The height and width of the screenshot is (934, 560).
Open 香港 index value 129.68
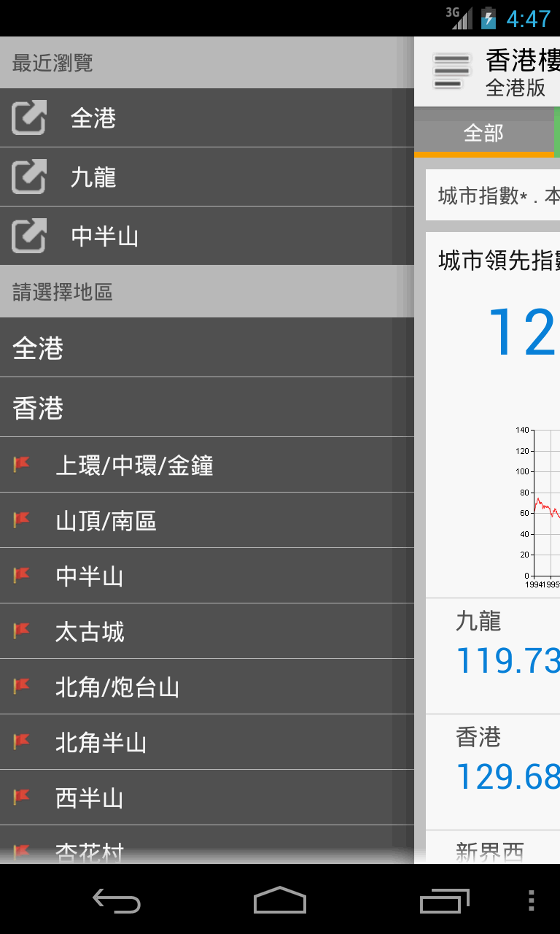tap(507, 776)
